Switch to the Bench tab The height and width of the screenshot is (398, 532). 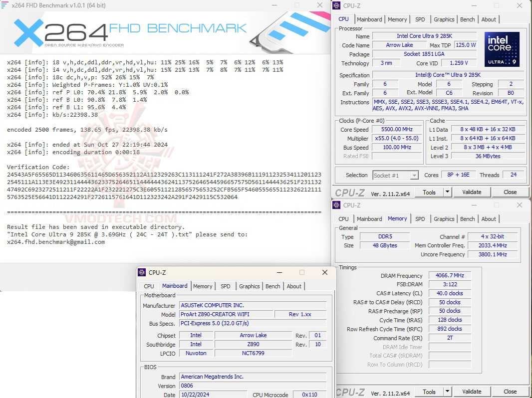coord(467,19)
